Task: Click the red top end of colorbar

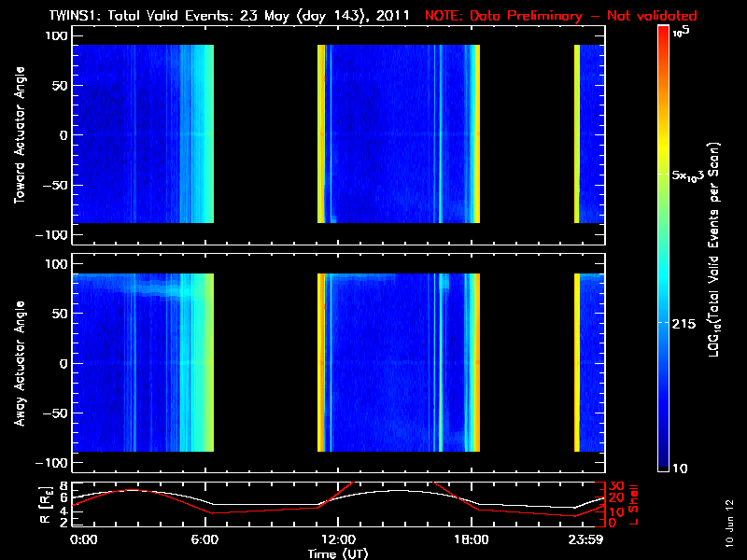Action: click(663, 33)
